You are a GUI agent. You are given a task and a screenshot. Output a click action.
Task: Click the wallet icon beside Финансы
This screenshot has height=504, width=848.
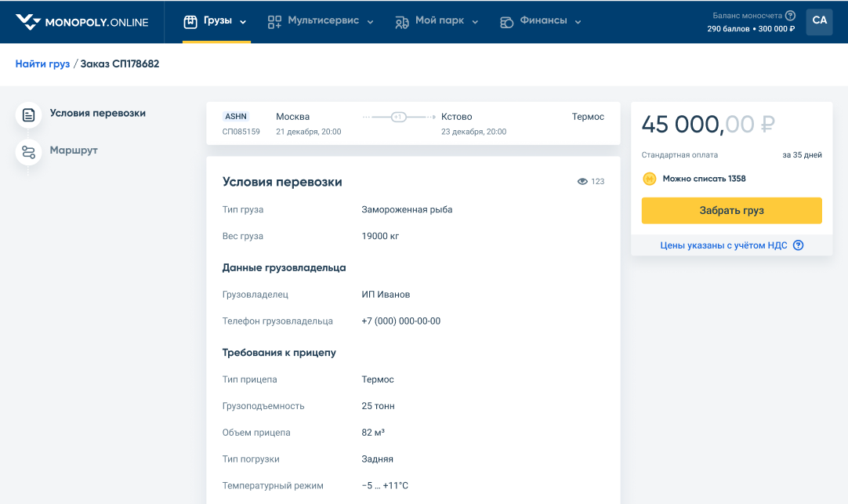507,22
